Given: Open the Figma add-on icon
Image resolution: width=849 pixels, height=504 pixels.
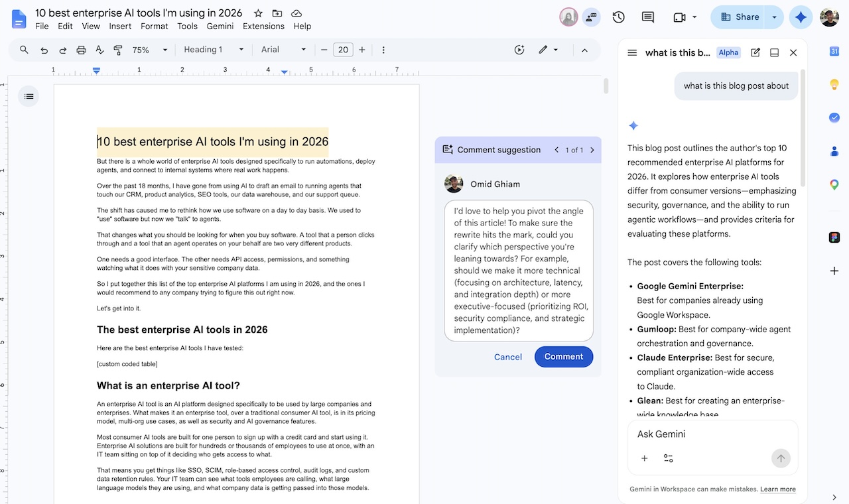Looking at the screenshot, I should coord(834,237).
